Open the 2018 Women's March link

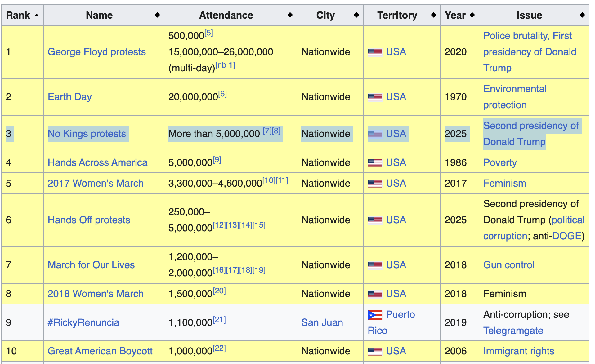[x=96, y=294]
